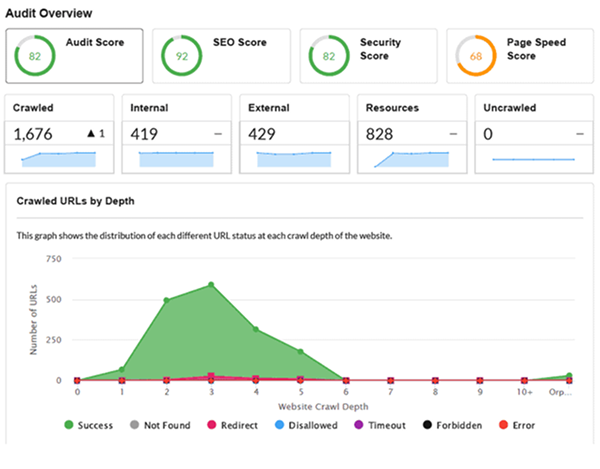
Task: Toggle the Forbidden series in legend
Action: (453, 425)
